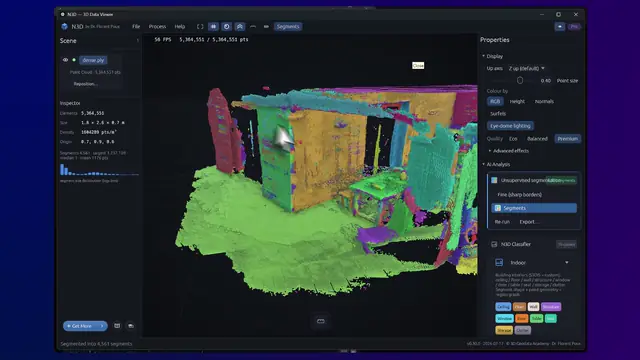Click the Structure class swatch
This screenshot has width=640, height=360.
pos(551,307)
